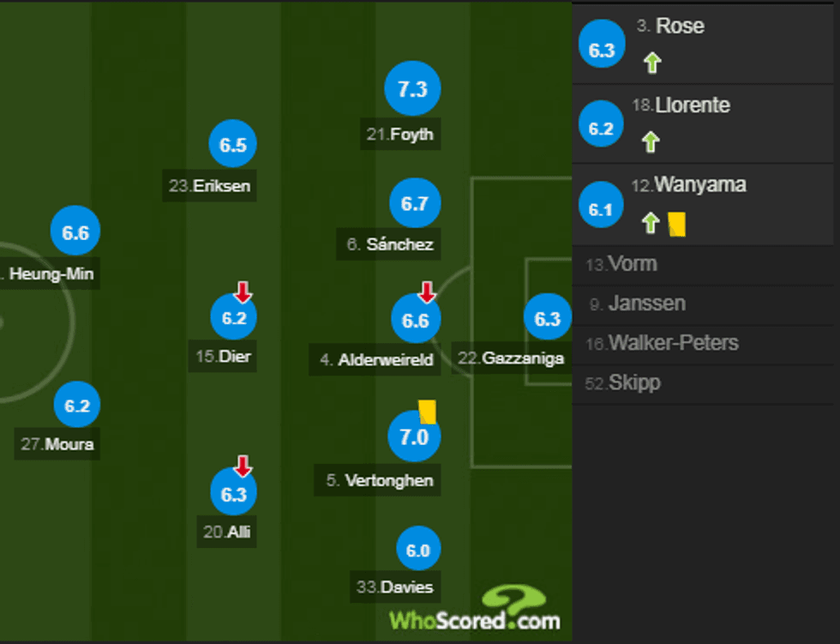This screenshot has height=644, width=840.
Task: Click Alderweireld's 6.6 rating circle
Action: tap(416, 318)
